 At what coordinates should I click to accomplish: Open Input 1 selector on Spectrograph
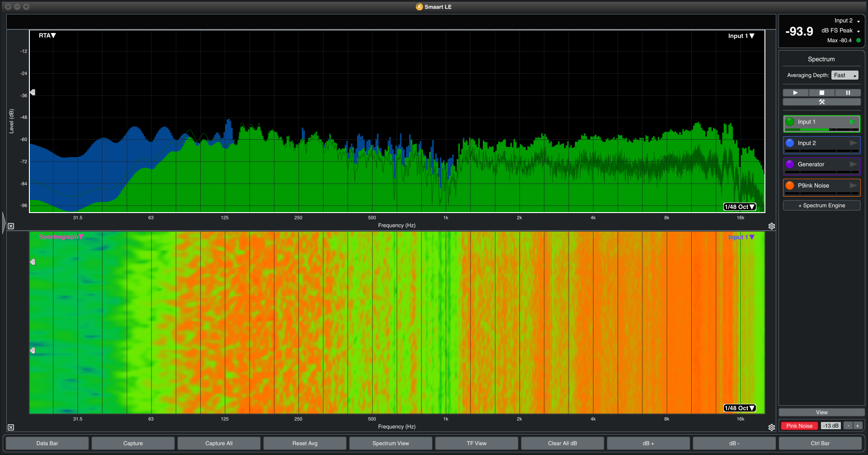click(741, 237)
